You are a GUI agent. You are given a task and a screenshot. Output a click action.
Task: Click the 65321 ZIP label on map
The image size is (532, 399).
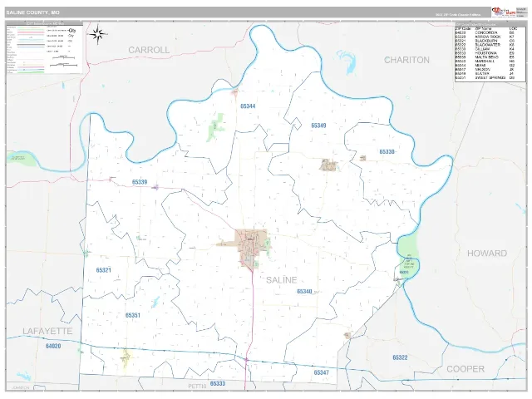(103, 270)
